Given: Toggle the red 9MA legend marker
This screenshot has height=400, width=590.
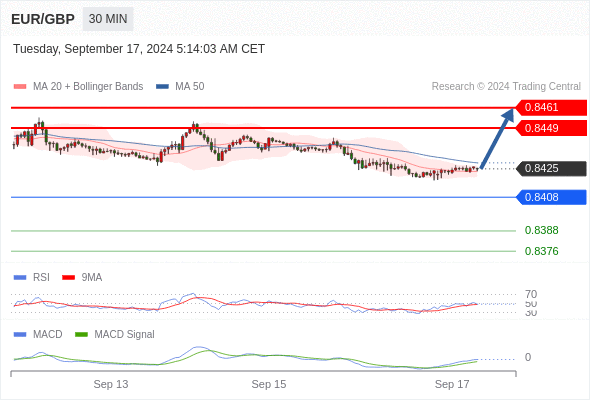Looking at the screenshot, I should (x=68, y=278).
